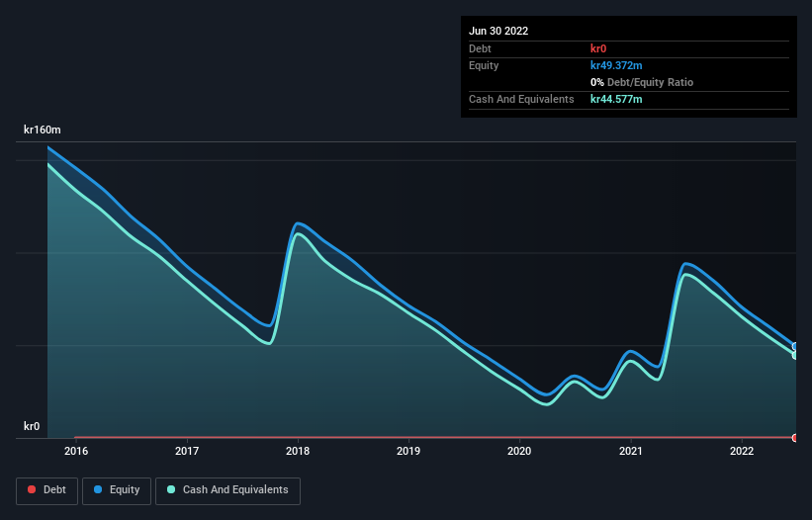Click the 0% Debt/Equity Ratio text
The height and width of the screenshot is (520, 812).
click(x=642, y=82)
